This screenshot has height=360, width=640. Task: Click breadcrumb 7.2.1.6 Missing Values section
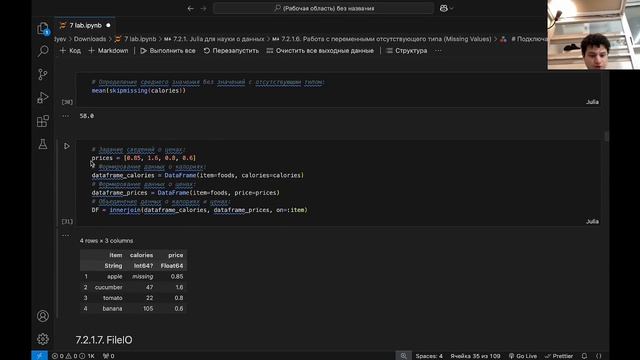coord(382,39)
